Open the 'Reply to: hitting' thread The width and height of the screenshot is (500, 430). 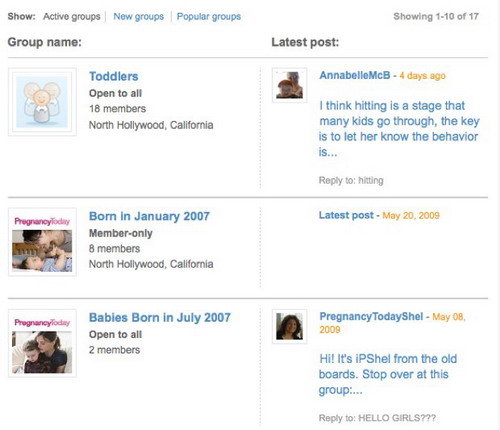[351, 181]
